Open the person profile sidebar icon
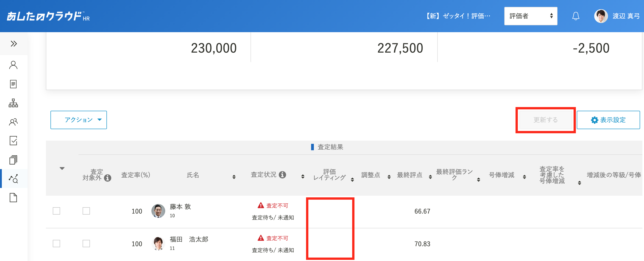This screenshot has width=644, height=261. coord(13,65)
